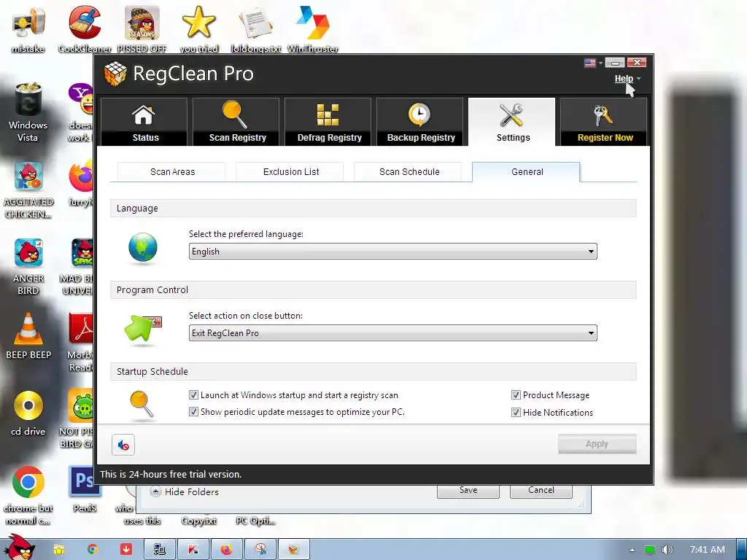Click the mute sound icon button
The width and height of the screenshot is (747, 560).
coord(123,446)
